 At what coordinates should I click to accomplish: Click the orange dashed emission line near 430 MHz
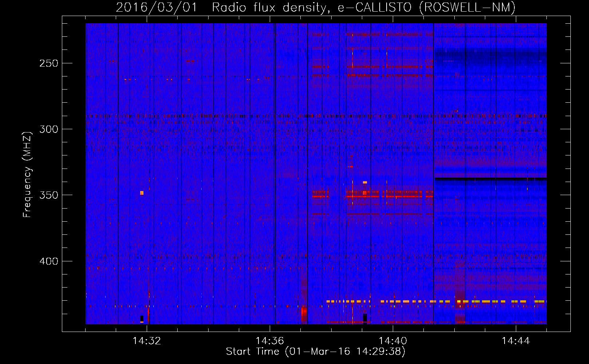point(436,301)
